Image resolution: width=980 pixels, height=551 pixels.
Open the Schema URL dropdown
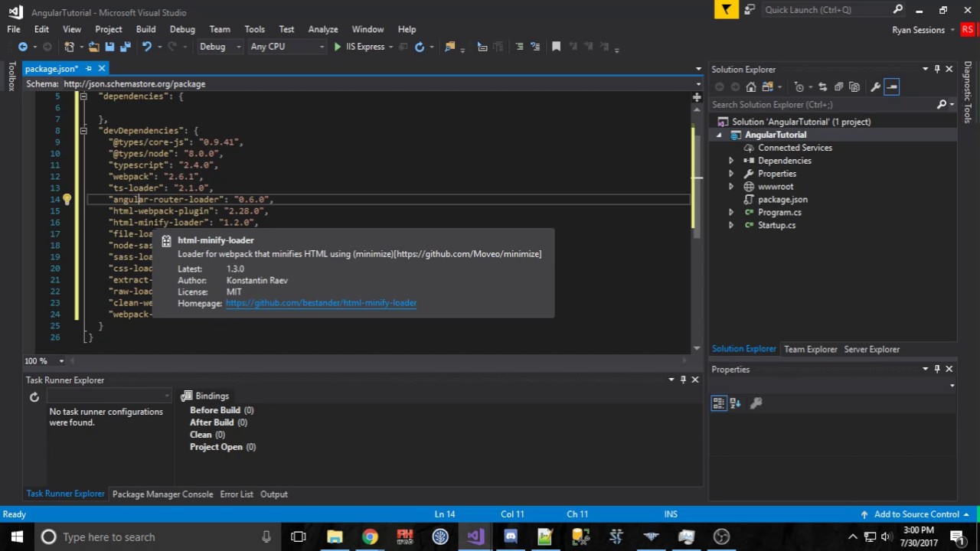point(698,83)
